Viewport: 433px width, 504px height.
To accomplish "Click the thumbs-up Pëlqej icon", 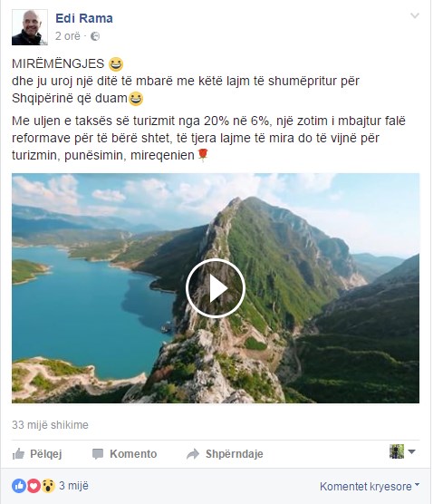I will (18, 453).
